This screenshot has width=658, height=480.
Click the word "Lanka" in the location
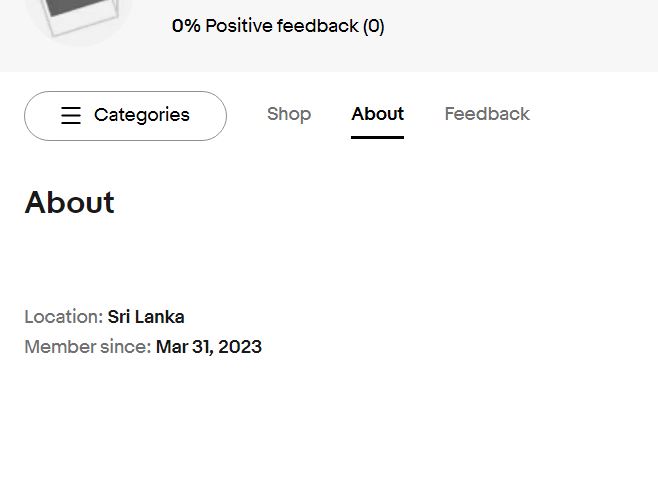point(161,317)
